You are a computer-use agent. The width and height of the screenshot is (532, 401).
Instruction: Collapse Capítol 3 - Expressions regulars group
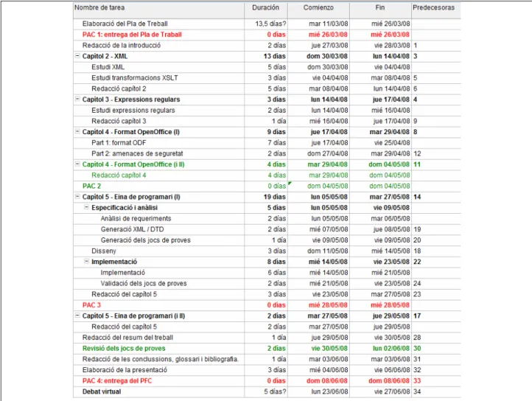(x=77, y=99)
